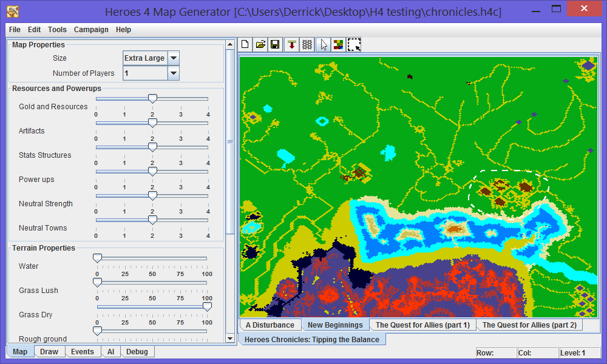The height and width of the screenshot is (364, 607).
Task: Click the Col status bar field
Action: tap(537, 353)
